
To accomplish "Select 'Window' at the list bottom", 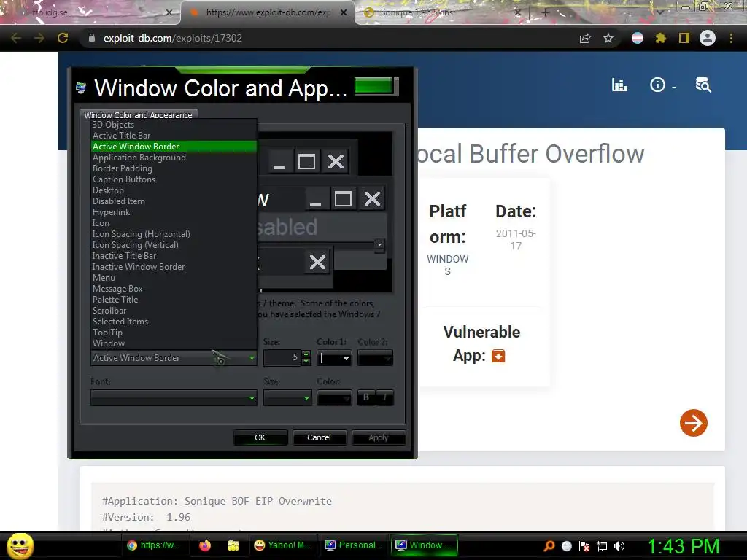I will (x=174, y=344).
